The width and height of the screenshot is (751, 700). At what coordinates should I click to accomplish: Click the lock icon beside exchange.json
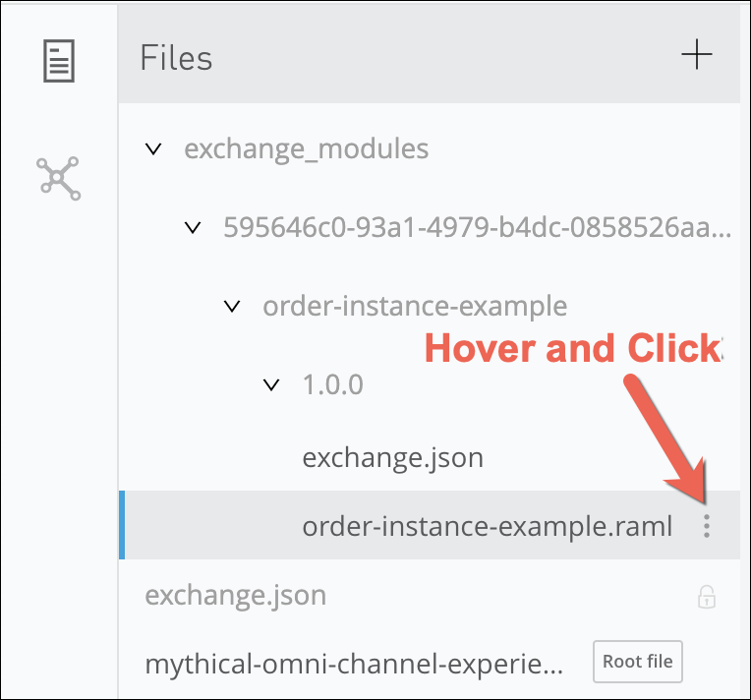(706, 597)
